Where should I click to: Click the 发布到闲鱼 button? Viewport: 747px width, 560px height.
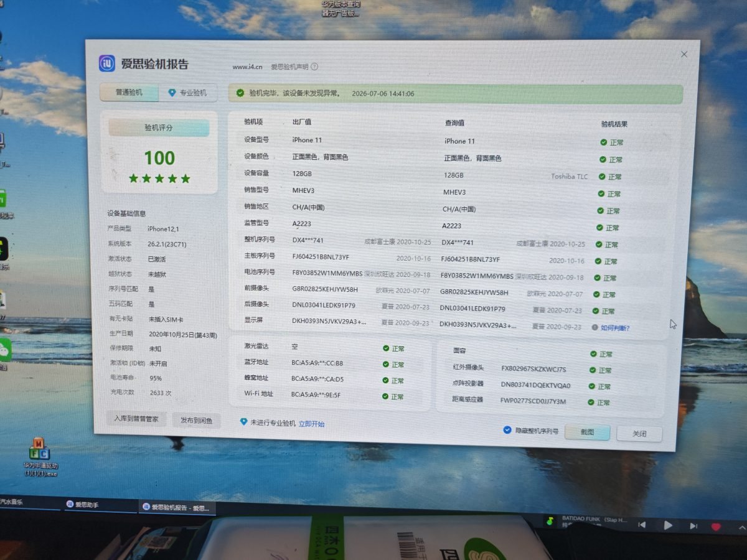coord(196,421)
